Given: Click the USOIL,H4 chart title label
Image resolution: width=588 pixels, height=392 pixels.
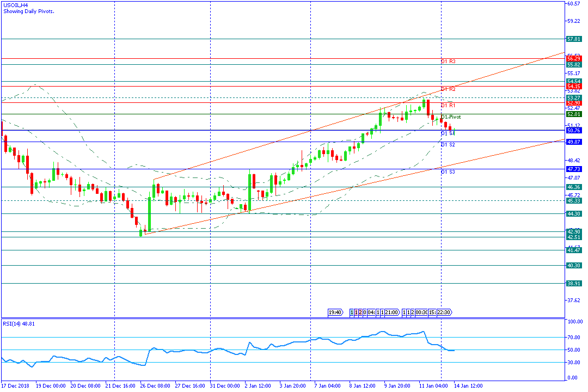Looking at the screenshot, I should (x=16, y=5).
